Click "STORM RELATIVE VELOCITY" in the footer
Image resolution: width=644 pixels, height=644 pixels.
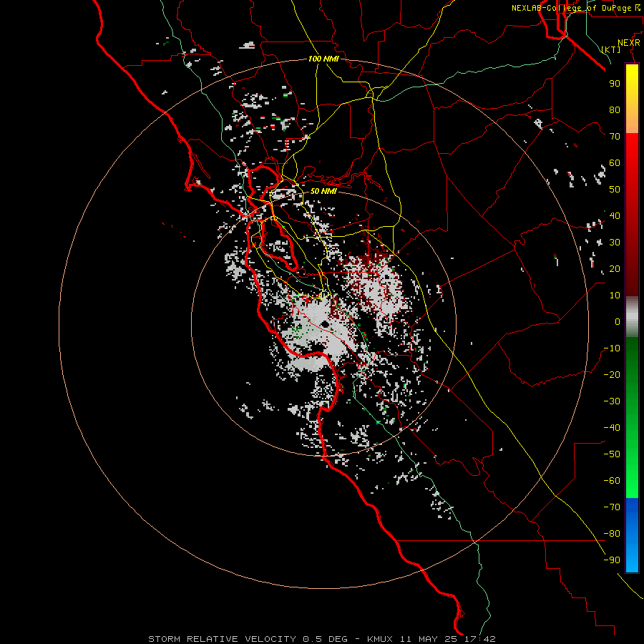(x=222, y=639)
